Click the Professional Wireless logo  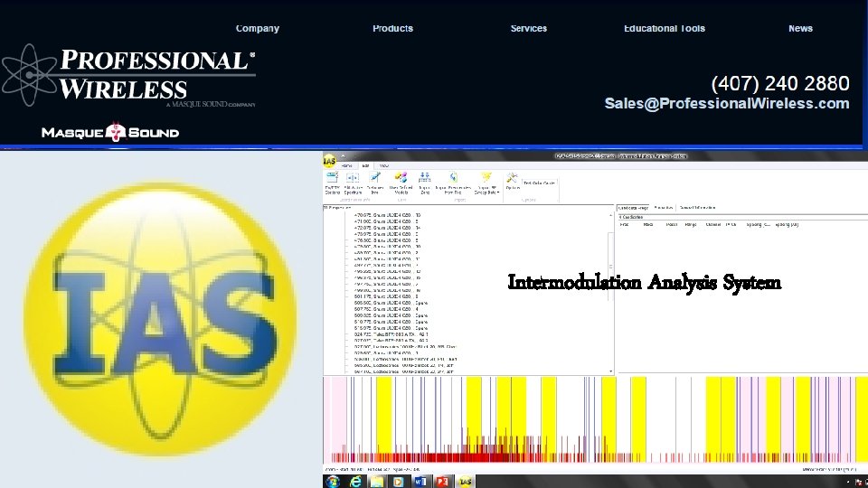point(128,75)
